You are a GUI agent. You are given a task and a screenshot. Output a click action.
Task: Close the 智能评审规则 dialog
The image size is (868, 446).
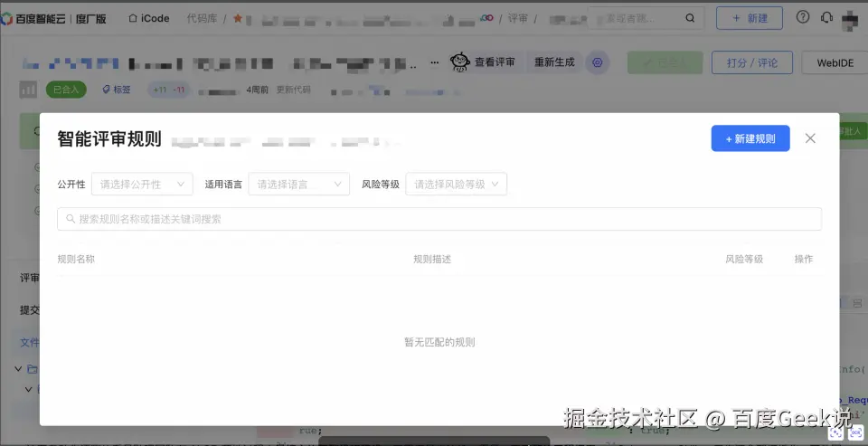[x=810, y=138]
